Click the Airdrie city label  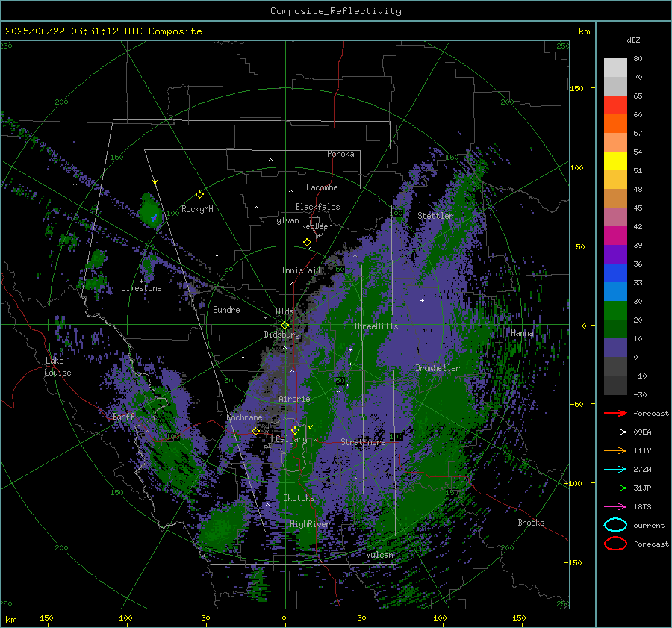[x=294, y=399]
